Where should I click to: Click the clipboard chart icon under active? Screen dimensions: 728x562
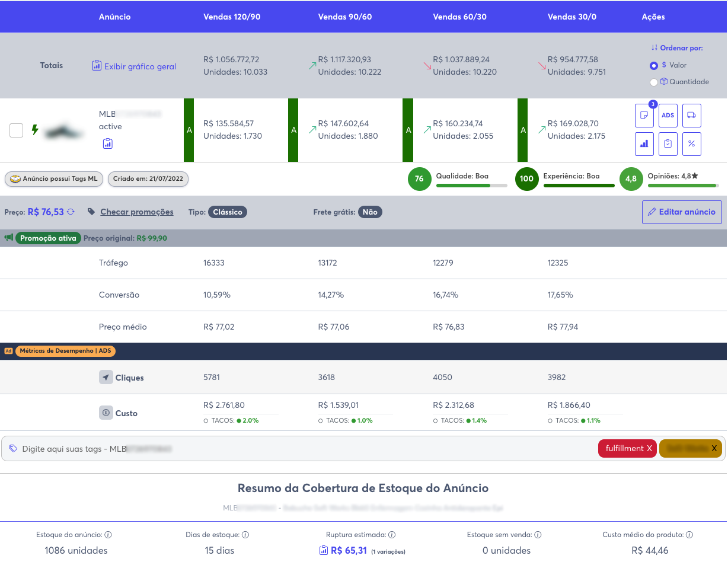click(x=107, y=143)
